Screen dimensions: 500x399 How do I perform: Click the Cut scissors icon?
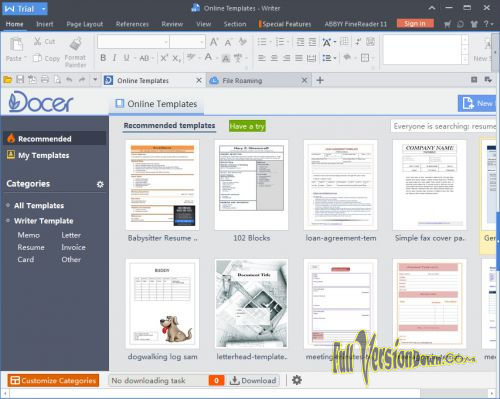pyautogui.click(x=37, y=41)
